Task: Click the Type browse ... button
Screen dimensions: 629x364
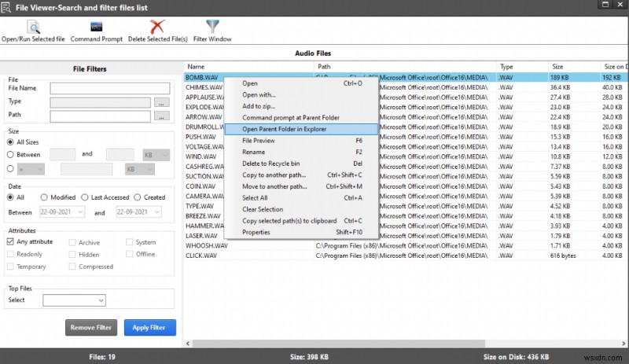Action: click(x=162, y=103)
